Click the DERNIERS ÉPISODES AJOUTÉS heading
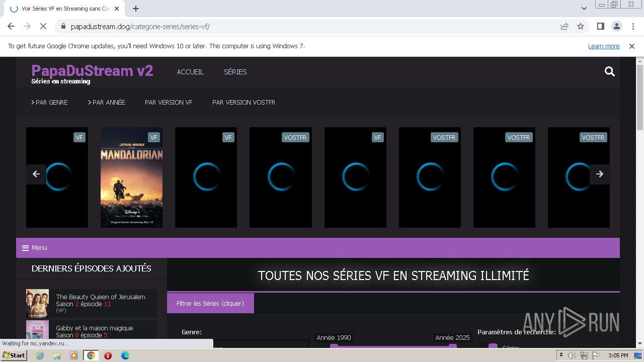This screenshot has width=644, height=362. coord(92,268)
